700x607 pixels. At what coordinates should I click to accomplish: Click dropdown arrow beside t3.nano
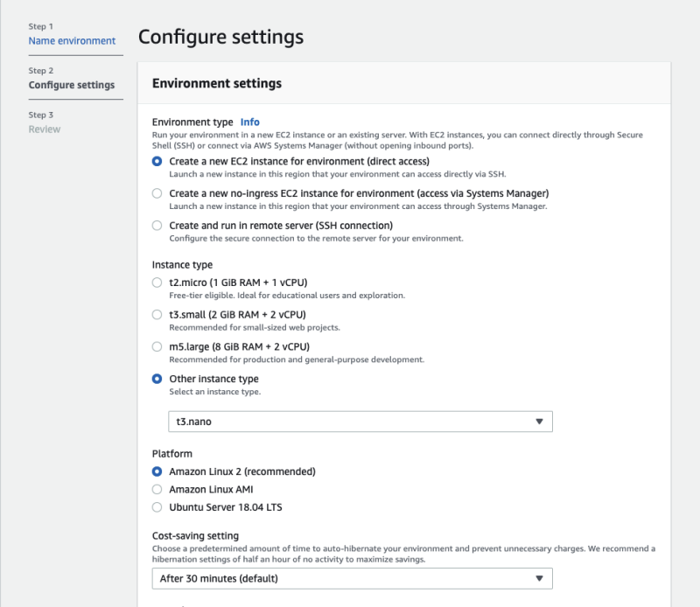(x=539, y=422)
